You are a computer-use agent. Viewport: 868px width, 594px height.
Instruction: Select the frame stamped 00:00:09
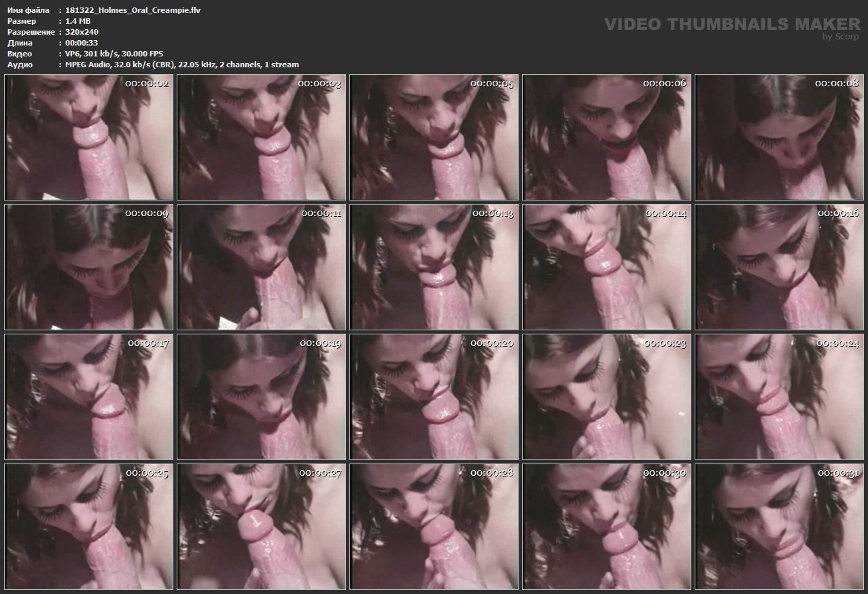[88, 266]
